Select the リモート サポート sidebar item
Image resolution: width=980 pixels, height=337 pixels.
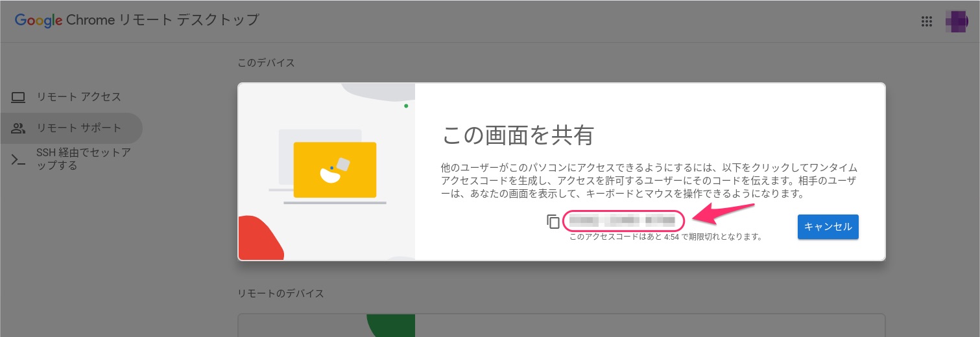[71, 128]
